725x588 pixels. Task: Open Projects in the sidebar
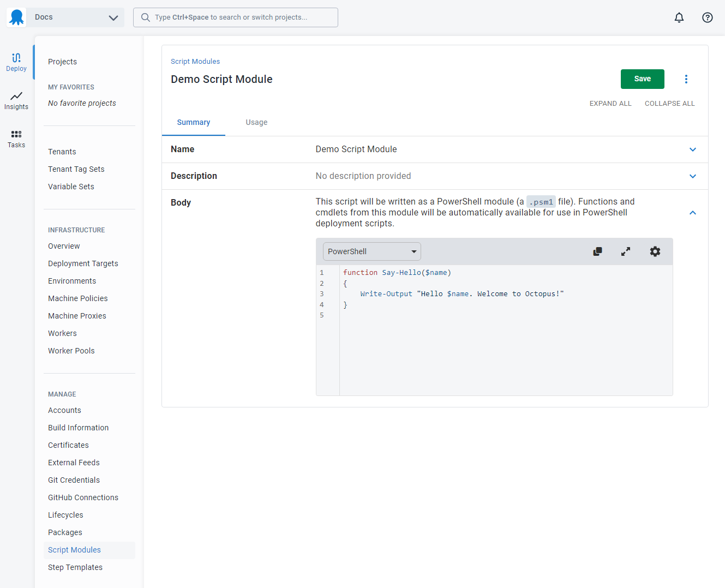tap(63, 62)
